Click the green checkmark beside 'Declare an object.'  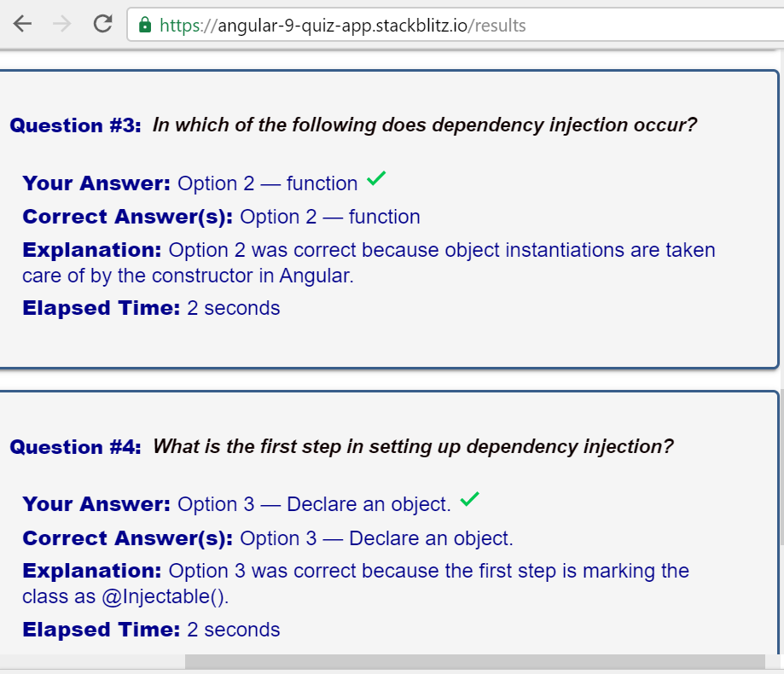pos(469,500)
